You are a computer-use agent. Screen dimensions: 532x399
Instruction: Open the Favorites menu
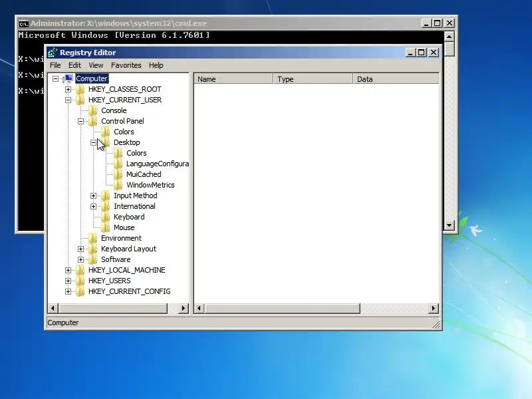point(126,65)
